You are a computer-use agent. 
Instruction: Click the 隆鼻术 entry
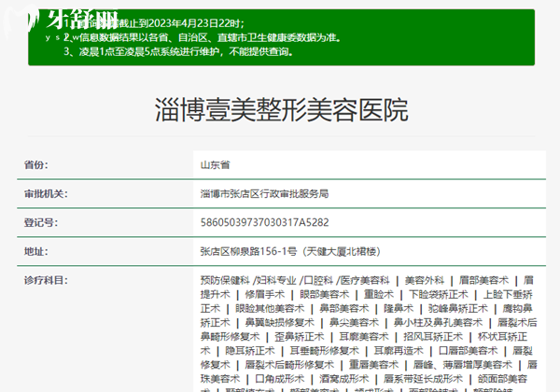[x=399, y=308]
